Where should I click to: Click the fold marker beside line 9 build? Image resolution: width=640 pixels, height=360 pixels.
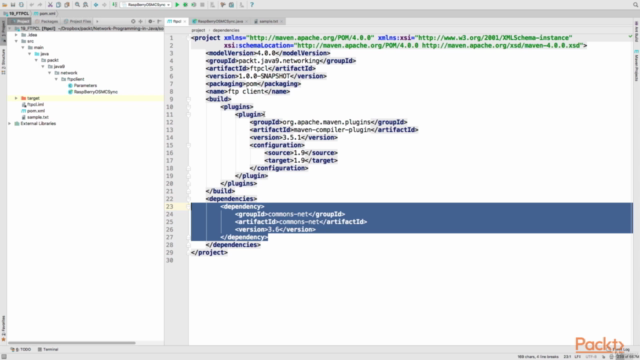189,99
